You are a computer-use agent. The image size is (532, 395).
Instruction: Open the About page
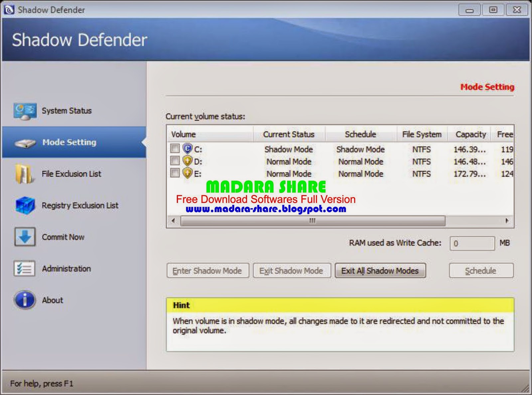pos(74,300)
